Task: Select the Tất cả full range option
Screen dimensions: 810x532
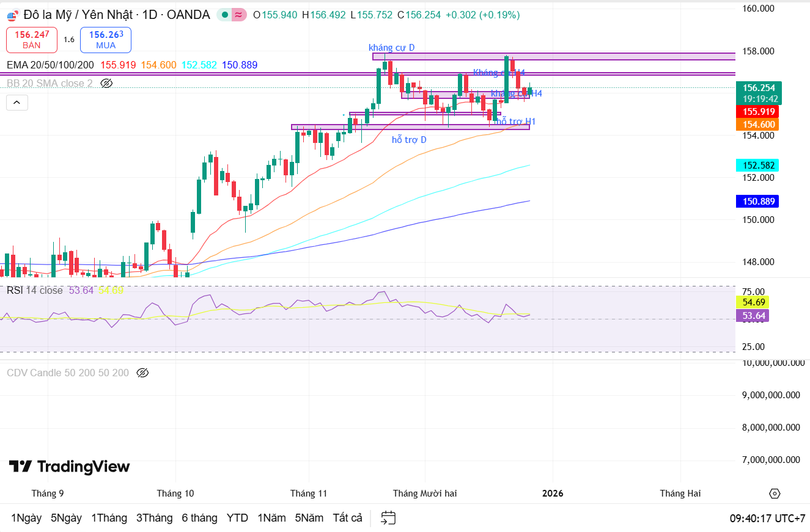Action: 347,518
